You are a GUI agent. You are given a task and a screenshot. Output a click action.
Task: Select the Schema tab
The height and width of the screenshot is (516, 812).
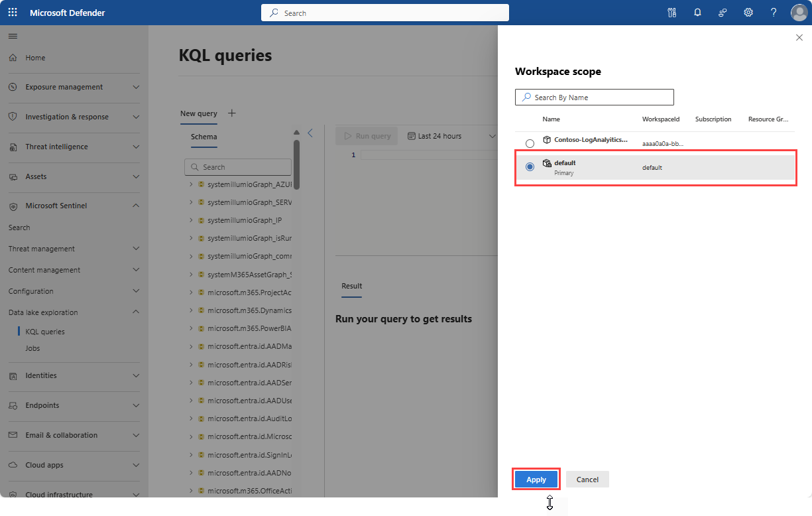(x=203, y=137)
